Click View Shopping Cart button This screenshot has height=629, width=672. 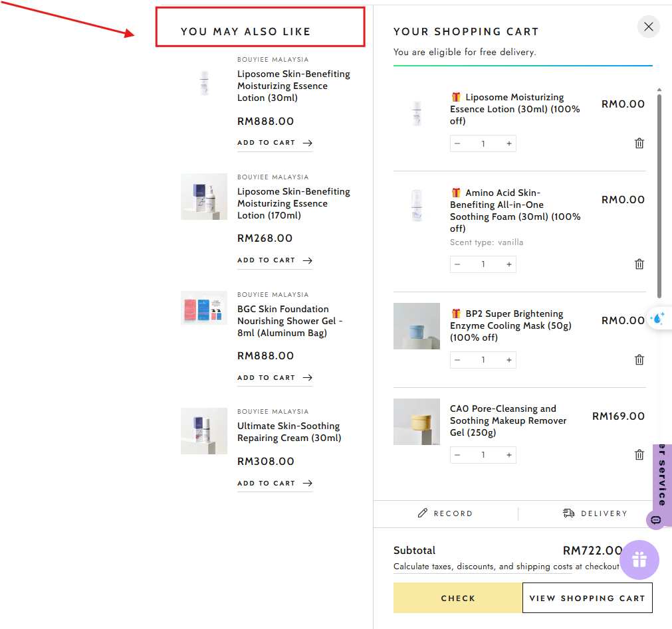(587, 598)
